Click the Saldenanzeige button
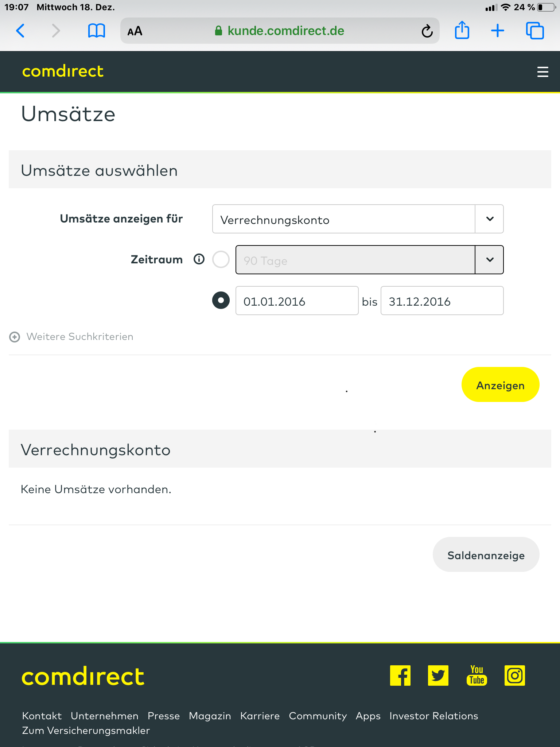This screenshot has width=560, height=747. (486, 555)
